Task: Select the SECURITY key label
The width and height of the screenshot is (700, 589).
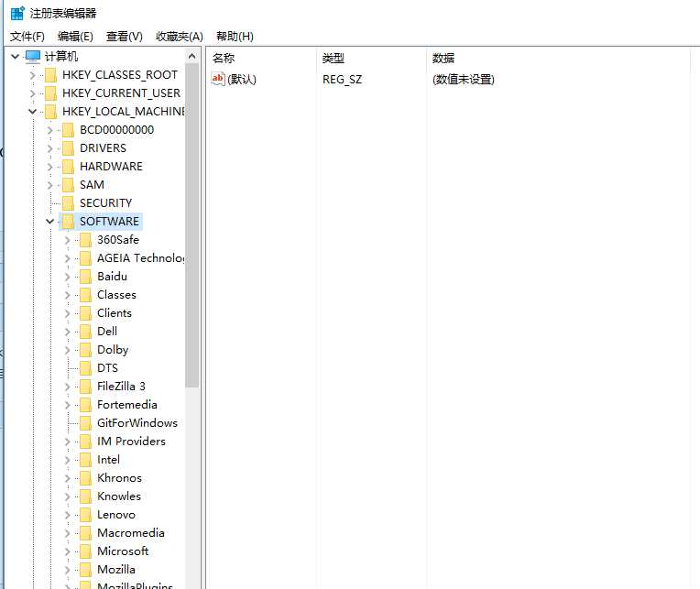Action: pos(105,203)
